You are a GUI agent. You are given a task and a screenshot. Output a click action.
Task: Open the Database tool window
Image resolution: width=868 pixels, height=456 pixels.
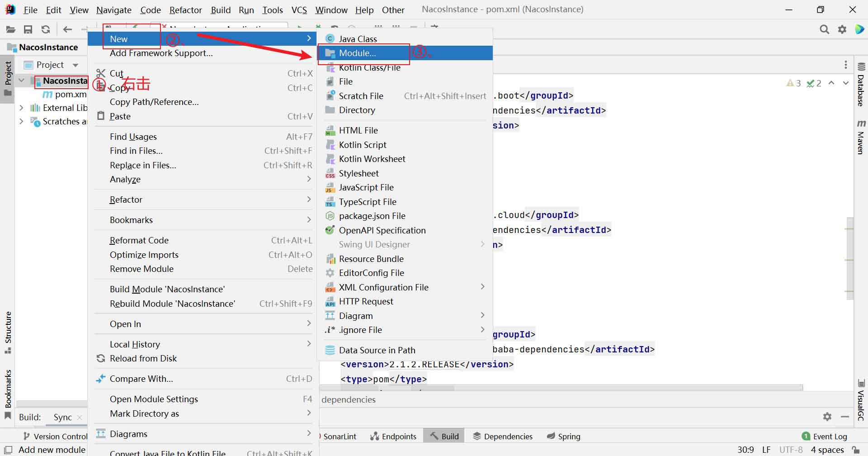click(x=861, y=85)
